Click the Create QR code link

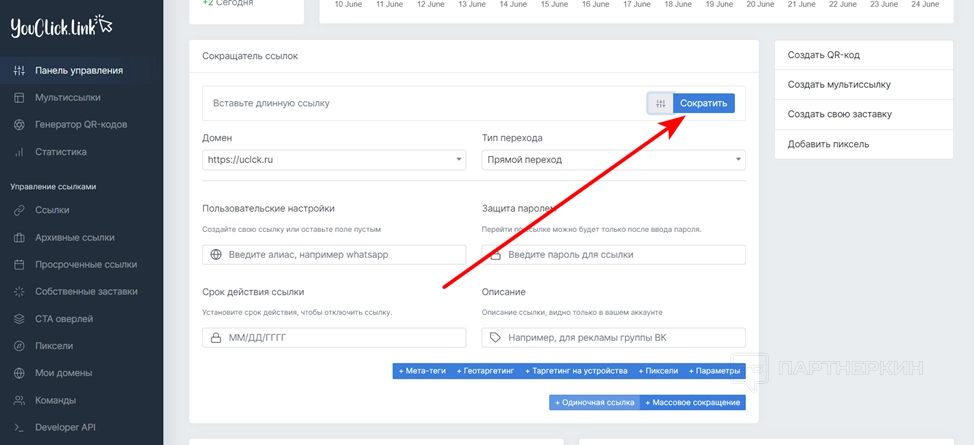(823, 55)
